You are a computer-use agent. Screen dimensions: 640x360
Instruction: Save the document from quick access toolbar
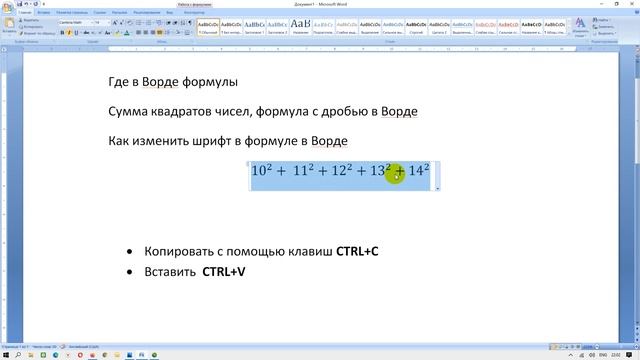point(19,4)
